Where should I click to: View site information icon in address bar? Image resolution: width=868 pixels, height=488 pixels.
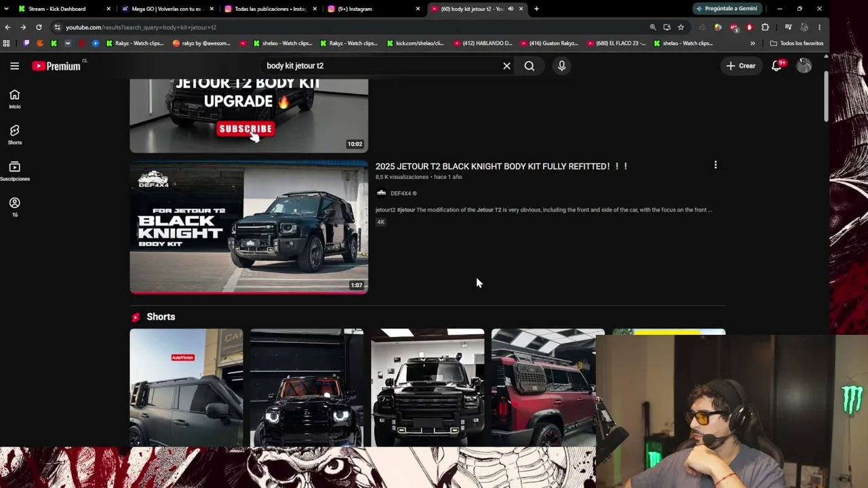pos(57,27)
